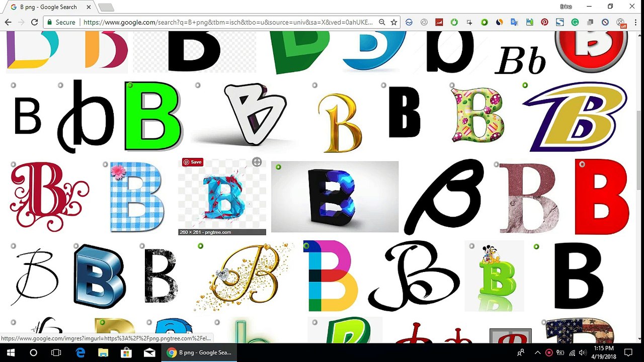Activate the selection crosshair extension icon
Viewport: 644px width, 362px height.
pyautogui.click(x=469, y=22)
